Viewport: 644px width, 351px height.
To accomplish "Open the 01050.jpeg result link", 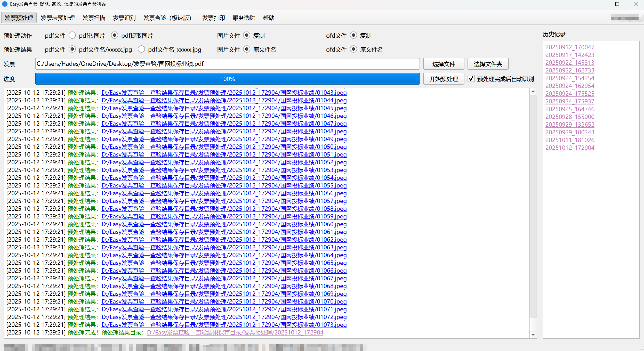I will coord(224,147).
